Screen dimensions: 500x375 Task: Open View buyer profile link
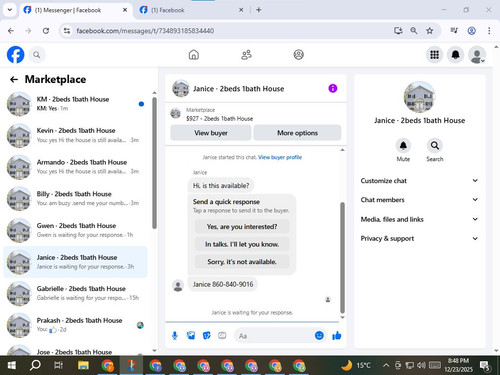coord(280,157)
